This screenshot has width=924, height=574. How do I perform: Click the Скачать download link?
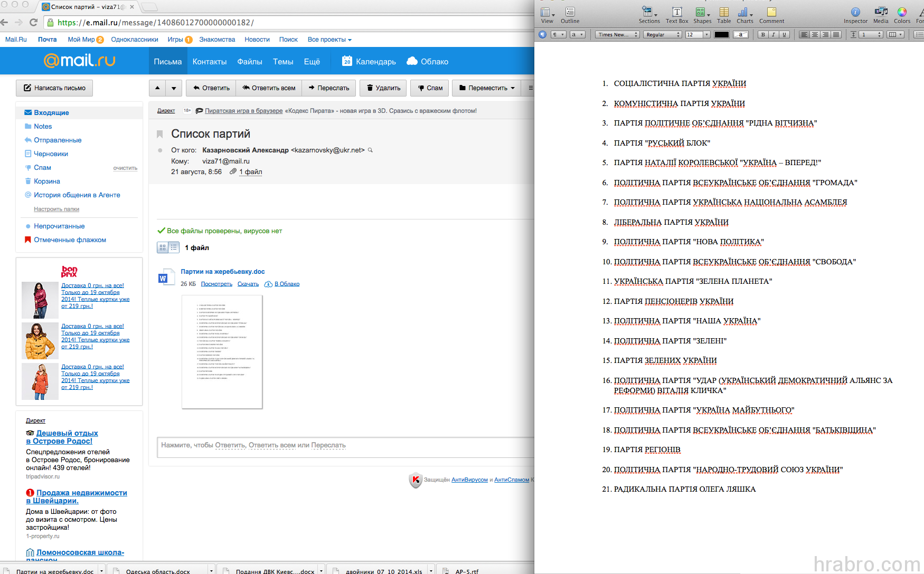pyautogui.click(x=248, y=284)
